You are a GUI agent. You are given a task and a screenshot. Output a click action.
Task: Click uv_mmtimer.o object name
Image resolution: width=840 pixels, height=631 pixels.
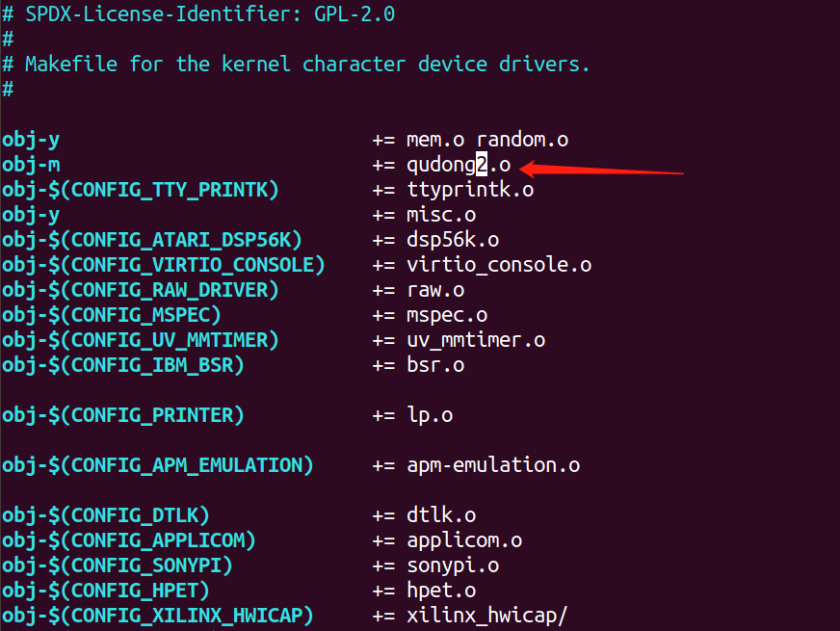click(475, 340)
